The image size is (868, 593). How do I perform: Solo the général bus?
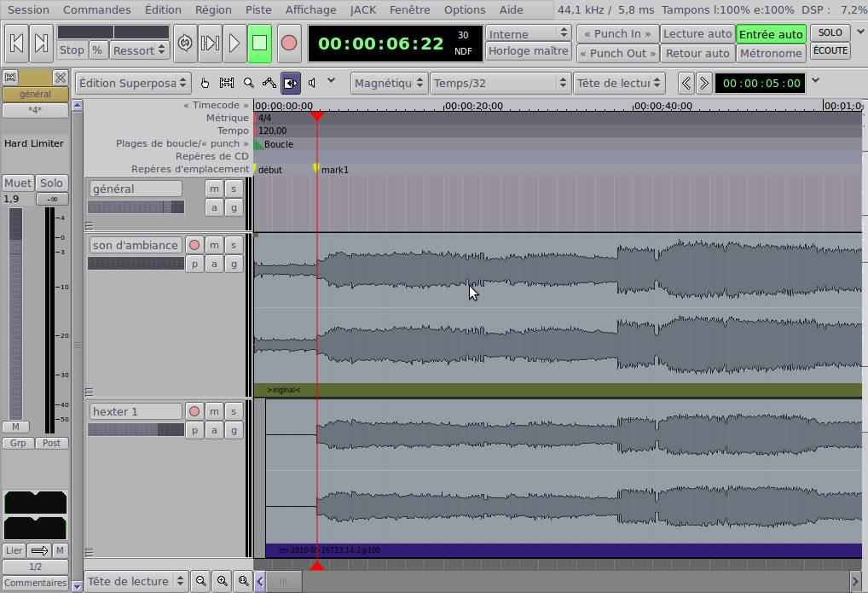(x=234, y=189)
